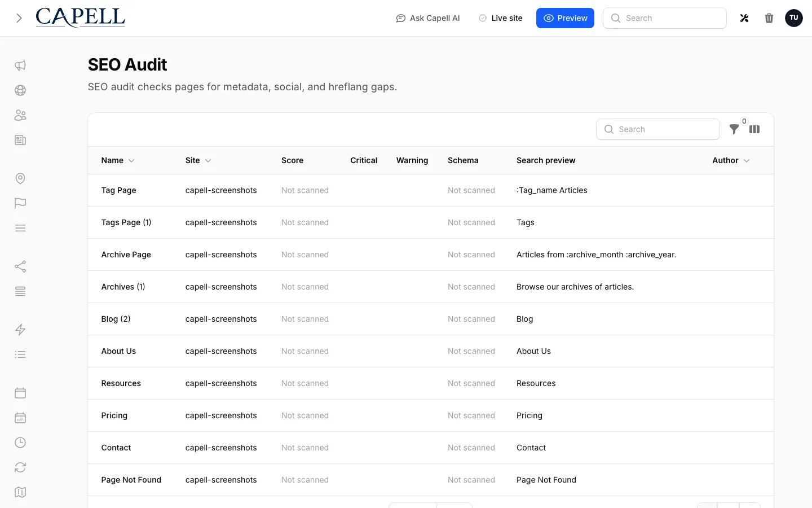Toggle table columns with the columns icon
The width and height of the screenshot is (812, 508).
[754, 129]
